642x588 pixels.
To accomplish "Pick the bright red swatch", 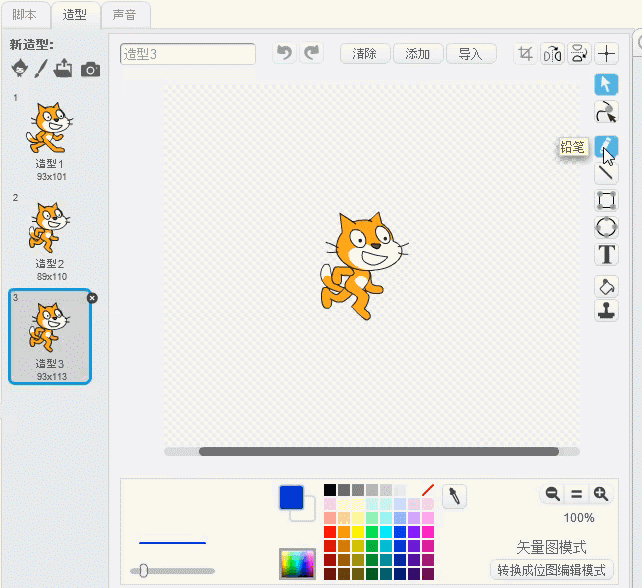I will (330, 531).
